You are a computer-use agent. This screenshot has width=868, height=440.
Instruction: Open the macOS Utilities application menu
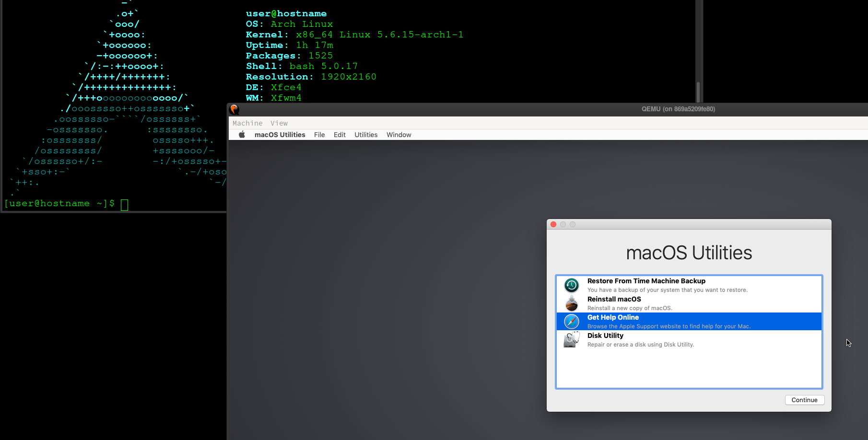[280, 135]
